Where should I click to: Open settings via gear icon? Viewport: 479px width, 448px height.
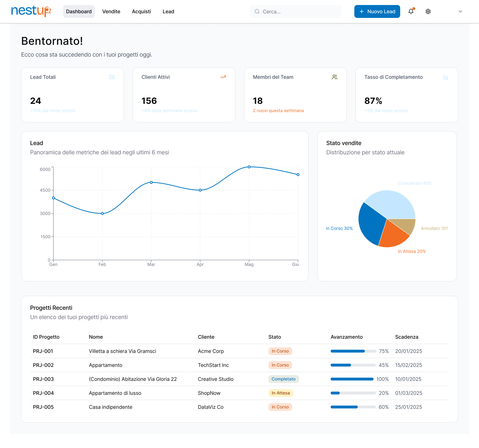click(428, 12)
